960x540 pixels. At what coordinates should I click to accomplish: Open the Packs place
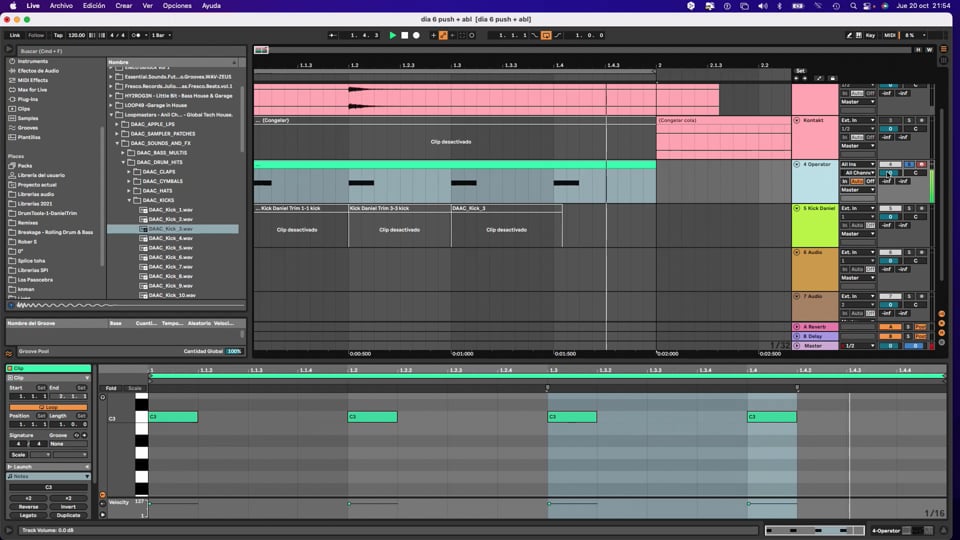pyautogui.click(x=24, y=166)
